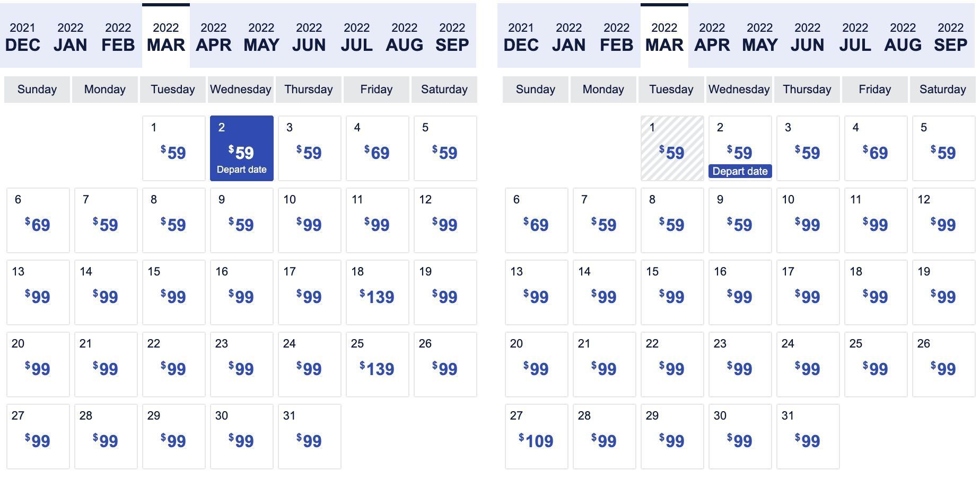Choose March 4 $69 fare in right calendar
This screenshot has height=480, width=980.
(876, 148)
